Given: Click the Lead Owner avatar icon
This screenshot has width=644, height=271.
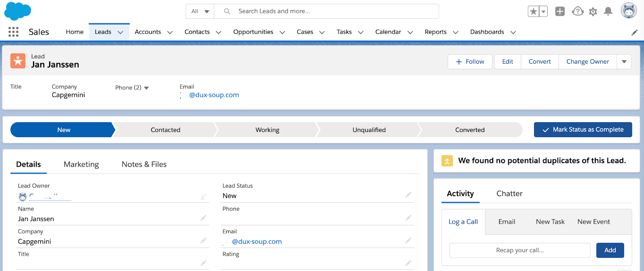Looking at the screenshot, I should click(x=23, y=197).
